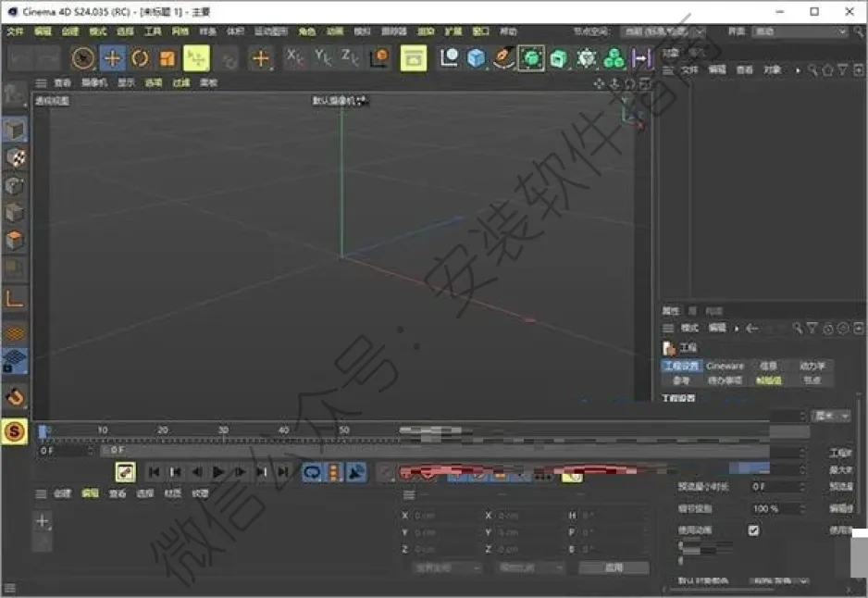Click the 100 % level of detail field
Screen dimensions: 868x598
click(776, 509)
